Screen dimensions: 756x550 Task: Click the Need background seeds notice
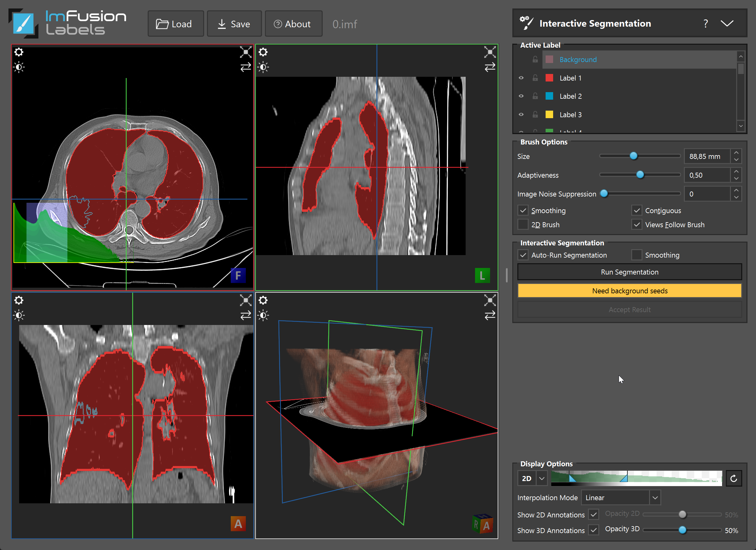(629, 291)
